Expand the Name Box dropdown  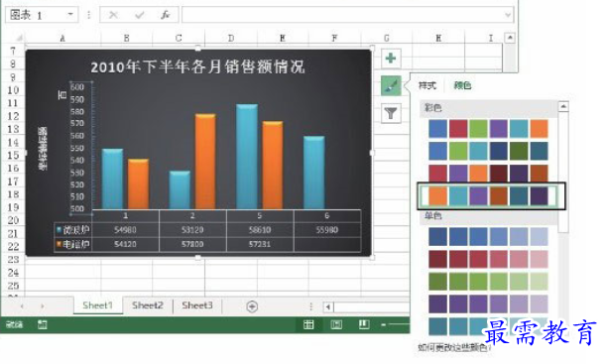[x=70, y=15]
